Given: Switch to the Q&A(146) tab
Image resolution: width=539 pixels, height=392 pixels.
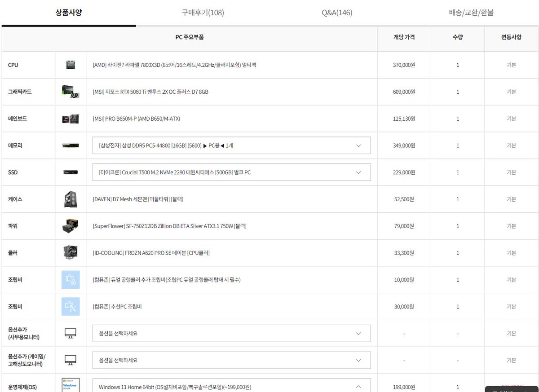Looking at the screenshot, I should pos(337,13).
